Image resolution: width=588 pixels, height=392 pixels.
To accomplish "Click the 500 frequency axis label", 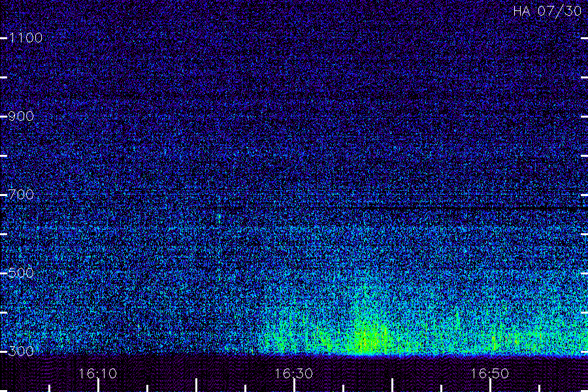I will click(x=21, y=272).
